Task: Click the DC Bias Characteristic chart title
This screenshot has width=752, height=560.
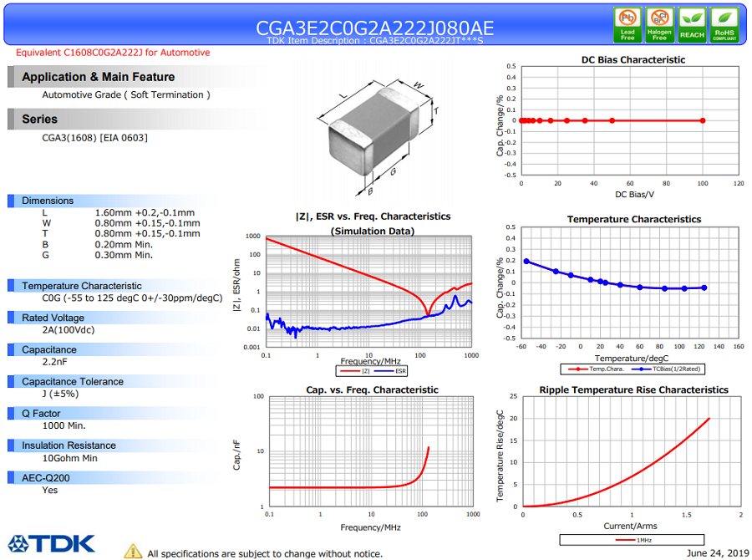Action: coord(633,59)
